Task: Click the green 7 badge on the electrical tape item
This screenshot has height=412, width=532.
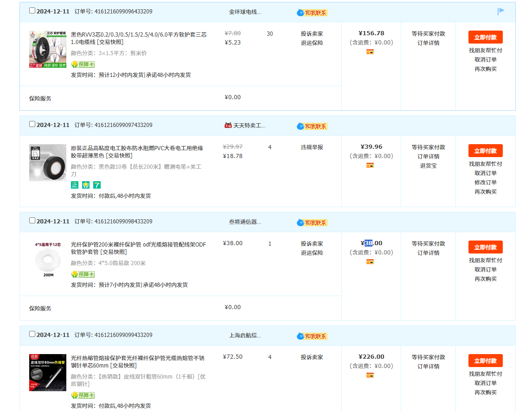Action: (x=97, y=185)
